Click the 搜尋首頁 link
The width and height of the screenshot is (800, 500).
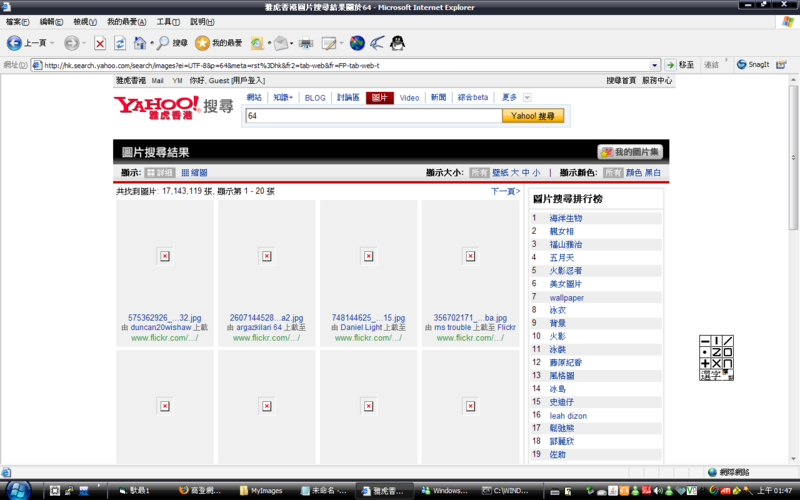pyautogui.click(x=621, y=81)
